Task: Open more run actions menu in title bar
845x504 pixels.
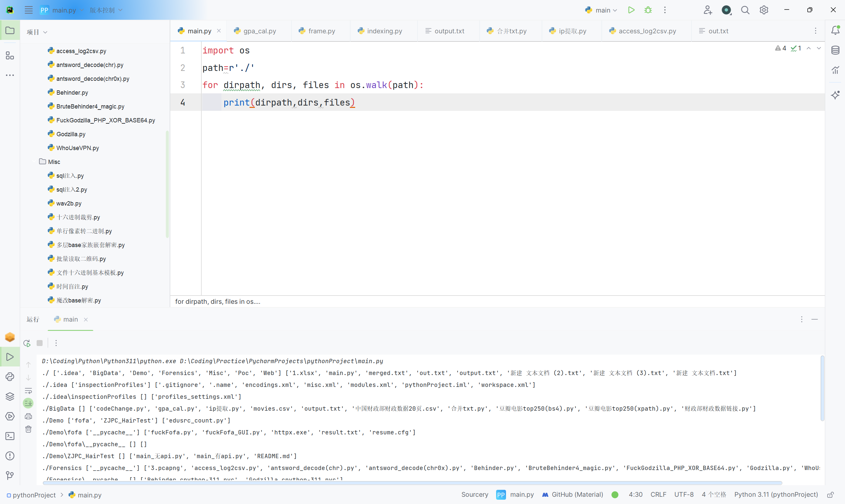Action: pos(665,10)
